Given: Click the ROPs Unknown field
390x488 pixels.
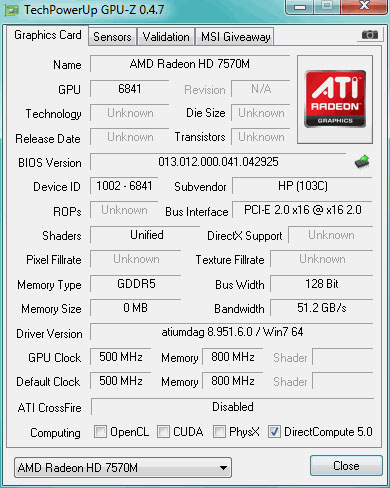Looking at the screenshot, I should (124, 210).
